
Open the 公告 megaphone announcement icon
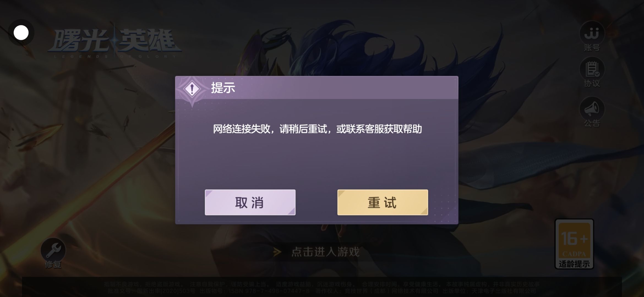(x=592, y=109)
